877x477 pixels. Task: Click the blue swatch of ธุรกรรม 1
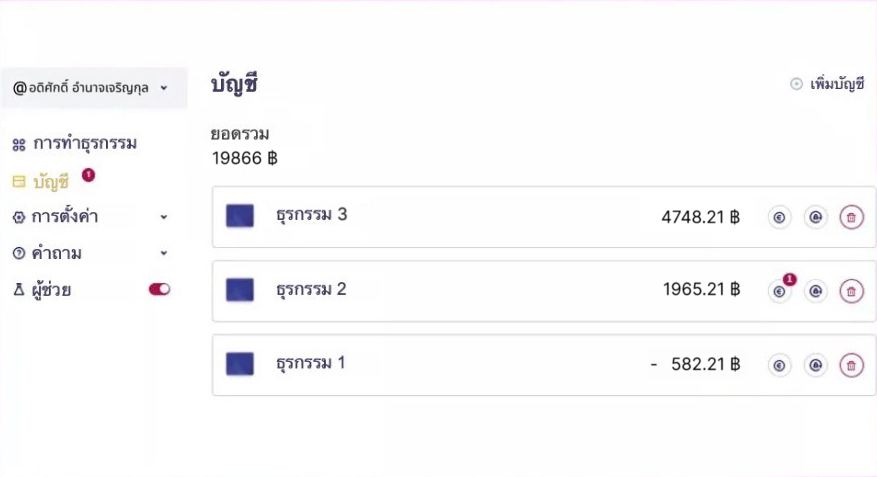point(240,364)
